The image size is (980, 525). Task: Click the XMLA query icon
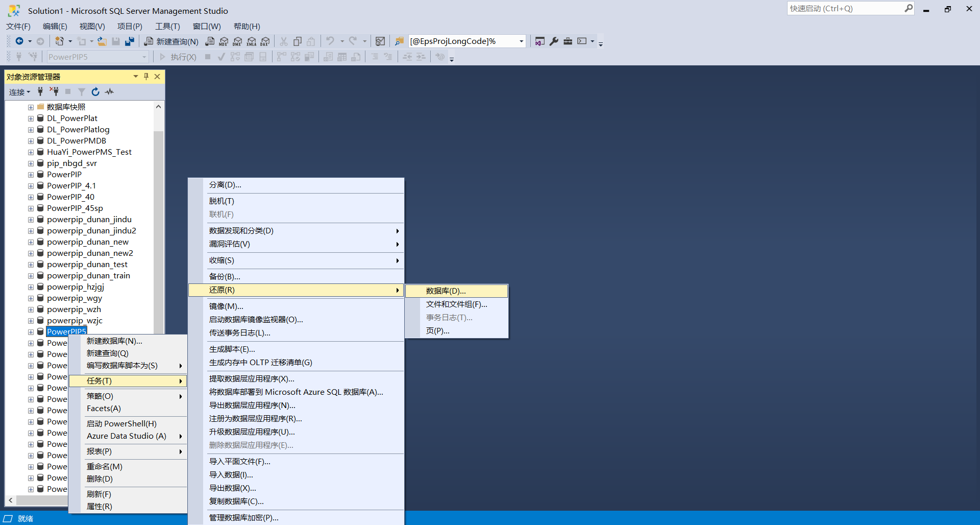point(251,41)
